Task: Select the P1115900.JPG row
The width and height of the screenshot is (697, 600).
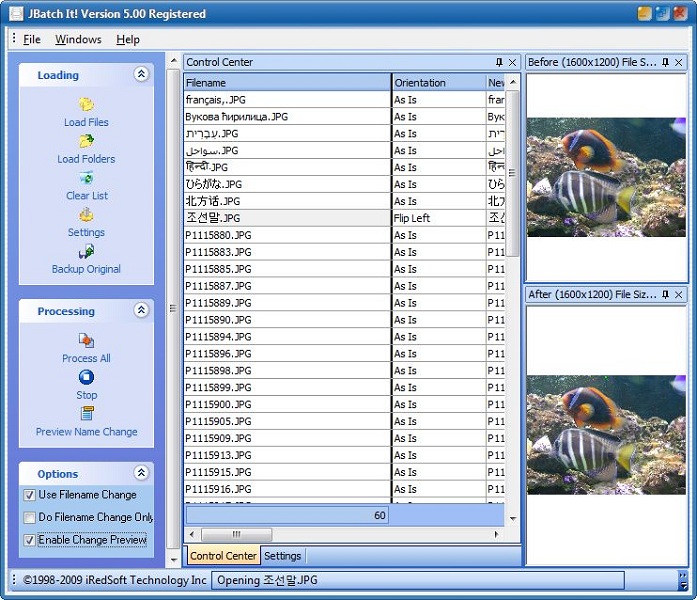Action: (x=344, y=404)
